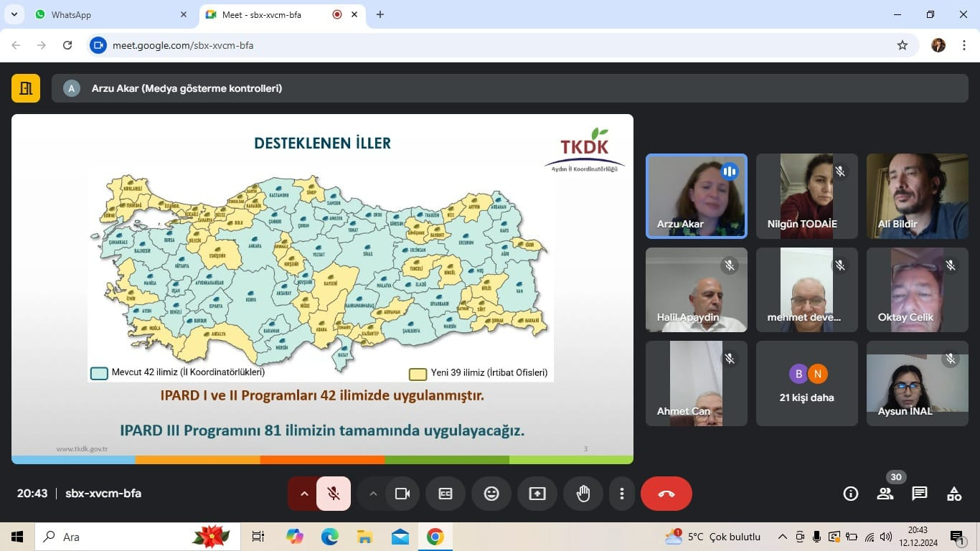Viewport: 980px width, 551px height.
Task: Open the emoji reactions icon
Action: coord(491,494)
